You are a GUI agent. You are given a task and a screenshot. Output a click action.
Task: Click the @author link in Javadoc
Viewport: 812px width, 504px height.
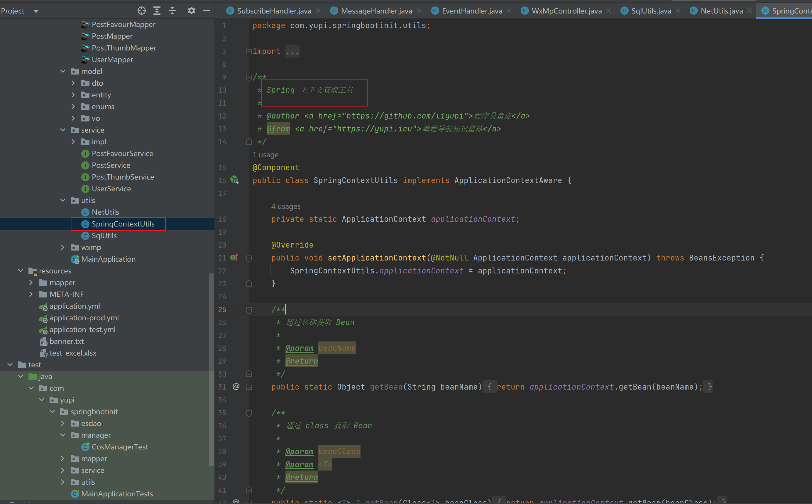pyautogui.click(x=283, y=116)
